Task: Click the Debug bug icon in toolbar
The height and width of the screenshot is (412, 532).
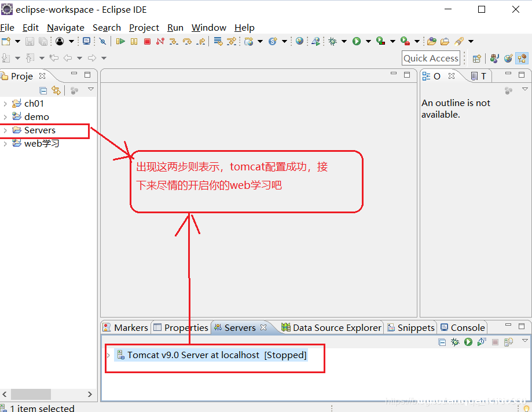Action: pyautogui.click(x=332, y=41)
